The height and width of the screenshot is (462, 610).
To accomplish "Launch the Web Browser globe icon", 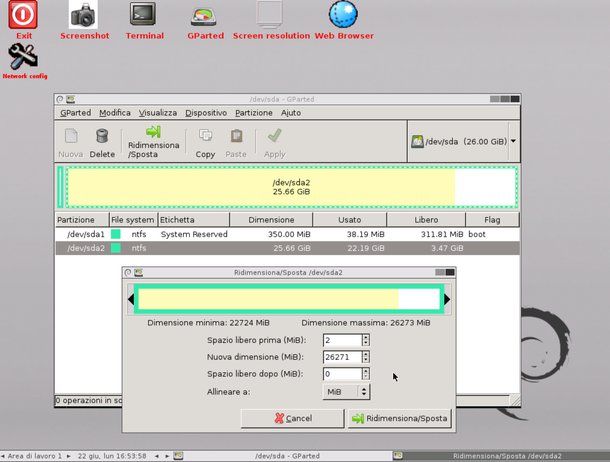I will [x=343, y=15].
